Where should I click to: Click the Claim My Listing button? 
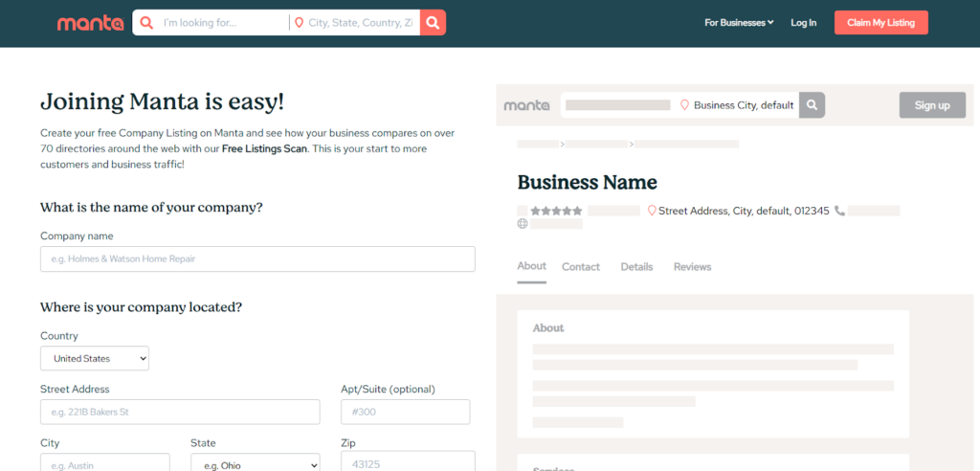click(x=880, y=23)
